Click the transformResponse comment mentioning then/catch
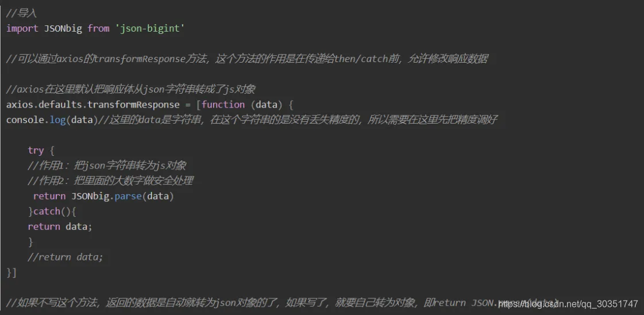Viewport: 644px width, 315px height. (x=247, y=59)
